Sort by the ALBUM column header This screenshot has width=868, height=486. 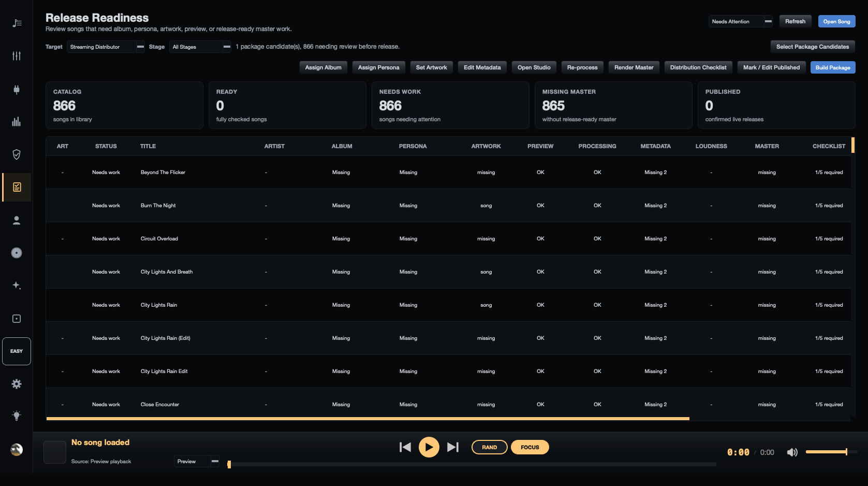[342, 146]
